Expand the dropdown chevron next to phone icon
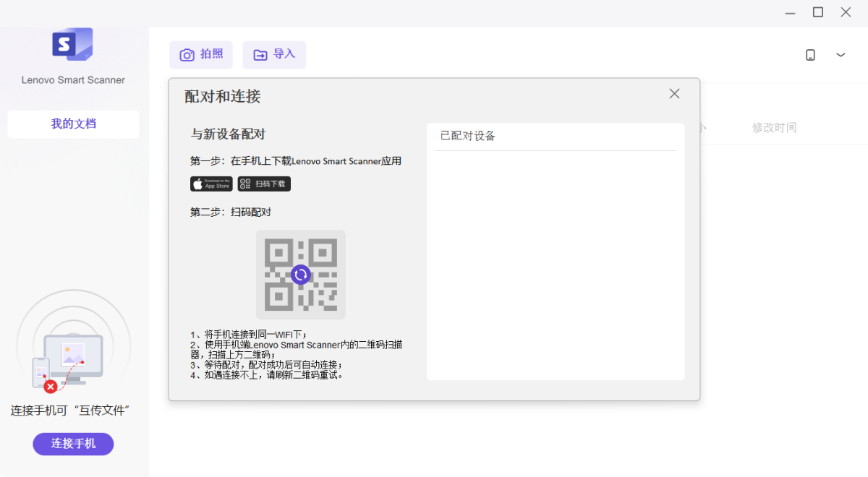The height and width of the screenshot is (477, 868). pos(841,55)
